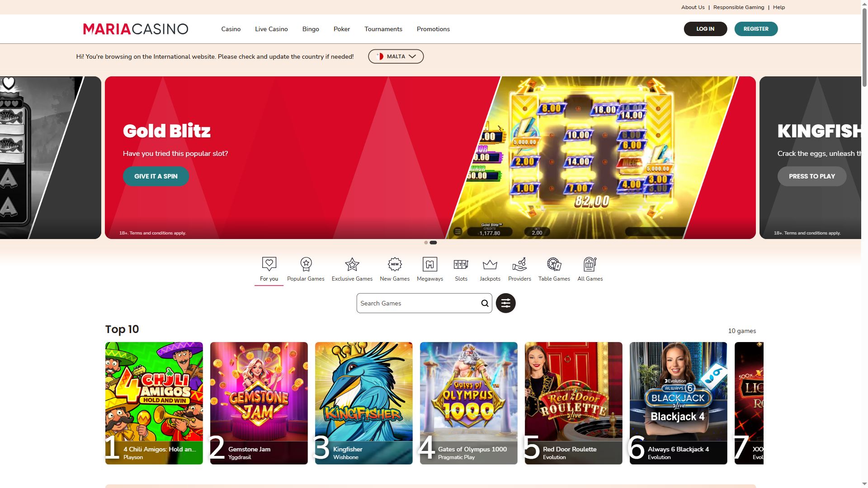Select the active carousel indicator pill
The image size is (868, 488).
[x=433, y=243]
